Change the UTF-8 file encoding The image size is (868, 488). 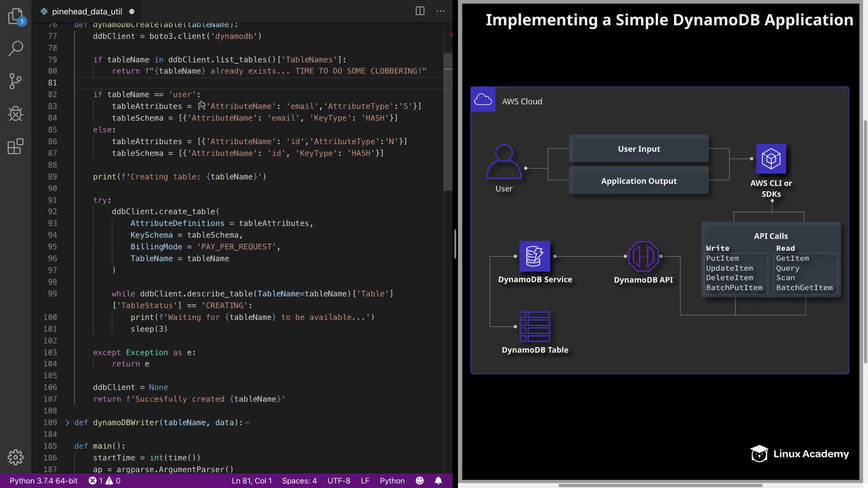point(339,481)
